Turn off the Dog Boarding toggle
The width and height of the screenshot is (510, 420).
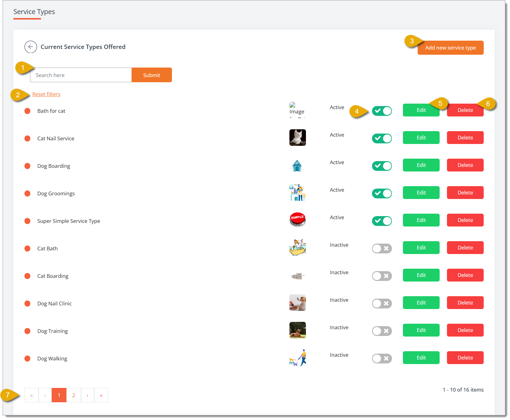(382, 166)
